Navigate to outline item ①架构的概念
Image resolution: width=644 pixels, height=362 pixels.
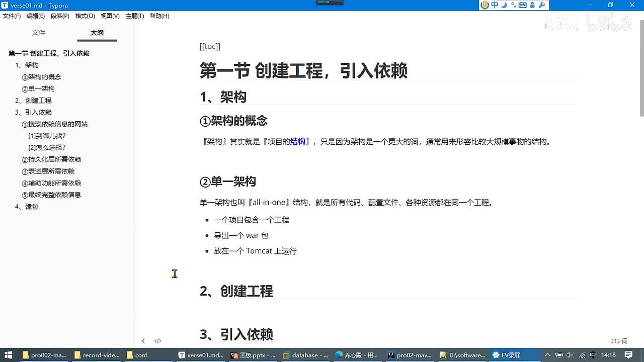(x=42, y=77)
